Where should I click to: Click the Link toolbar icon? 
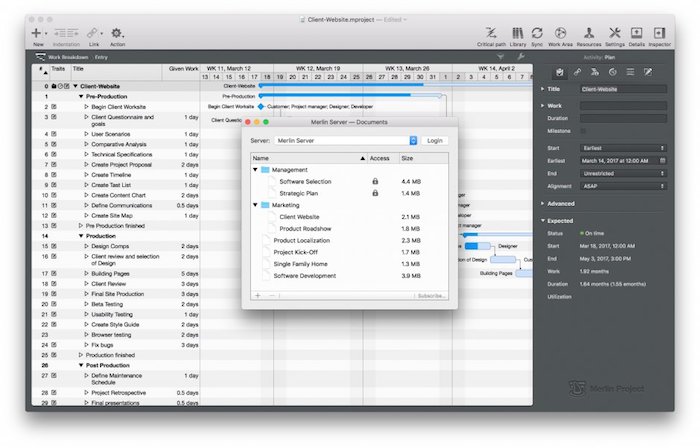(92, 33)
